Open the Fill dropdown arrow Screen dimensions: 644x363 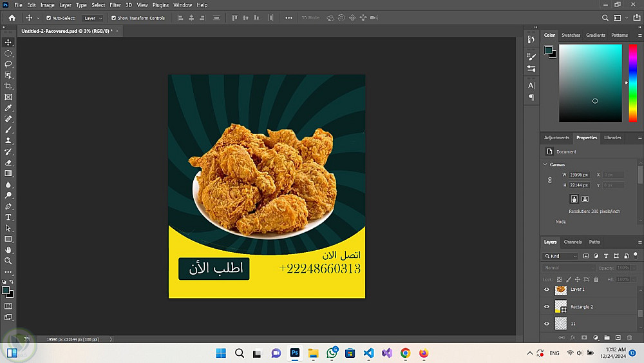[x=634, y=280]
